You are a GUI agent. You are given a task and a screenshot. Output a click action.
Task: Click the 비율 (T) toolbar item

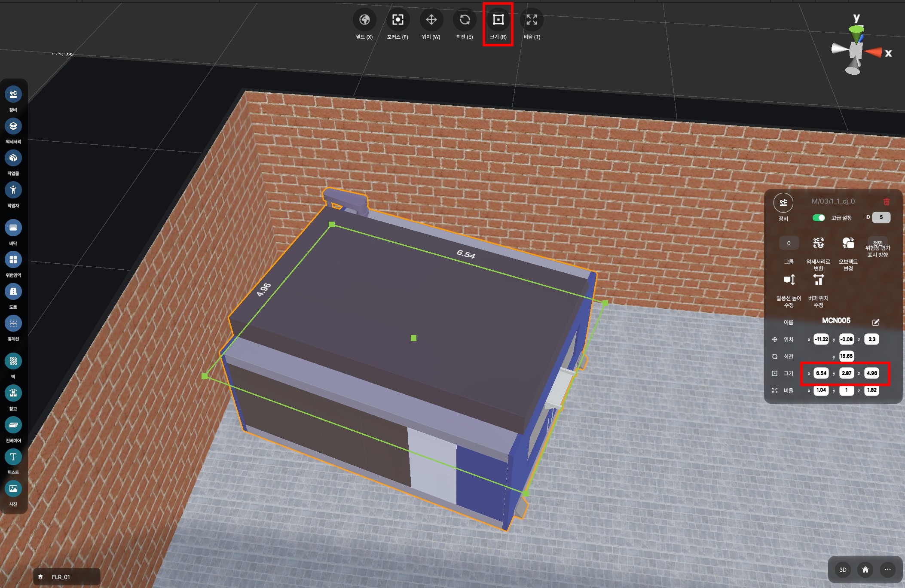(x=532, y=20)
